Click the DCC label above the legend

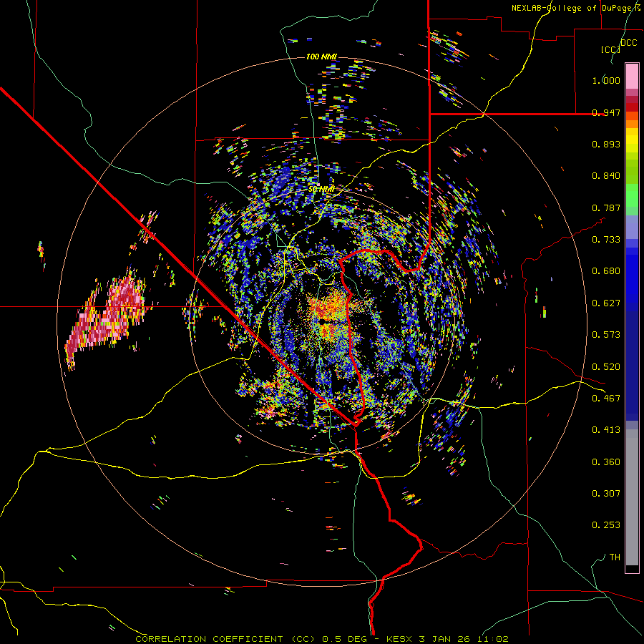pyautogui.click(x=629, y=43)
